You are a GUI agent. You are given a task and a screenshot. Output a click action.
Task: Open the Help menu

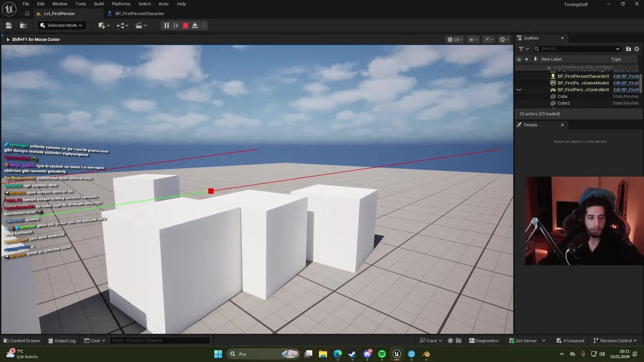[181, 4]
